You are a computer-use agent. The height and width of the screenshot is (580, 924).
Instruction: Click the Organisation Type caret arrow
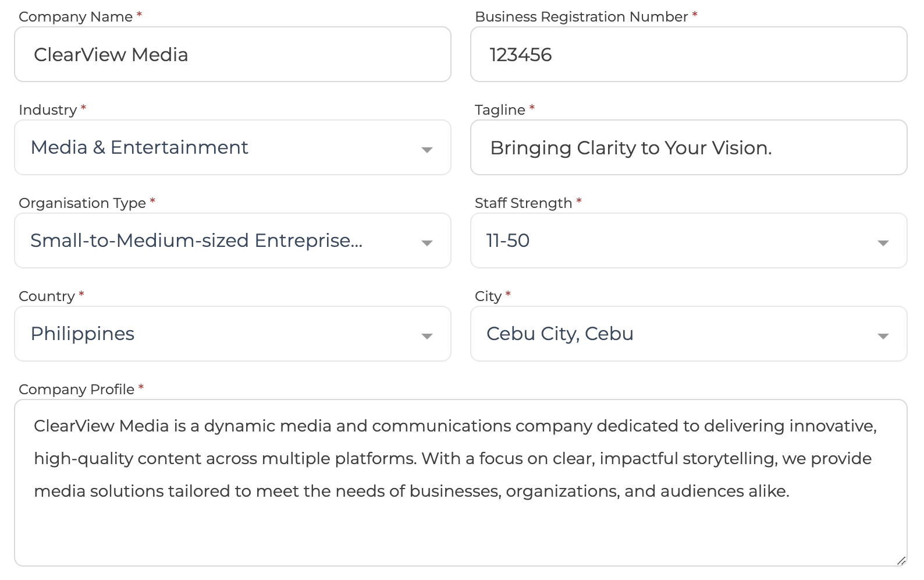pyautogui.click(x=427, y=243)
